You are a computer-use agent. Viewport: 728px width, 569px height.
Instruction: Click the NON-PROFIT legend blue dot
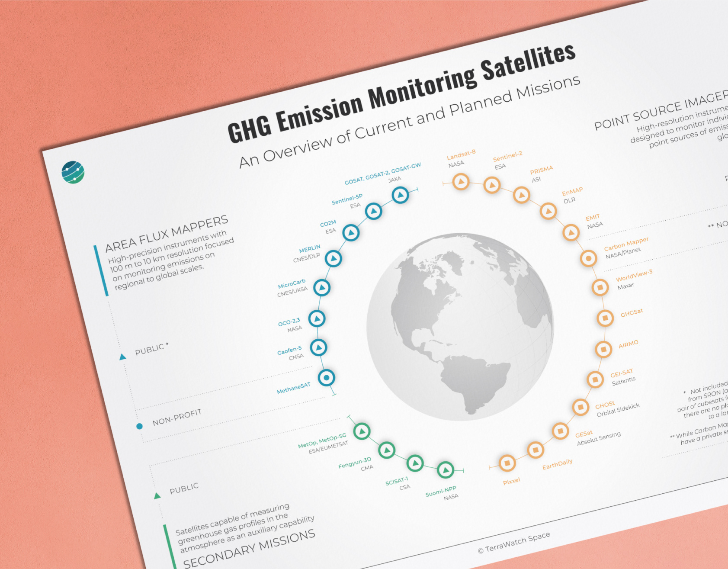pyautogui.click(x=139, y=426)
